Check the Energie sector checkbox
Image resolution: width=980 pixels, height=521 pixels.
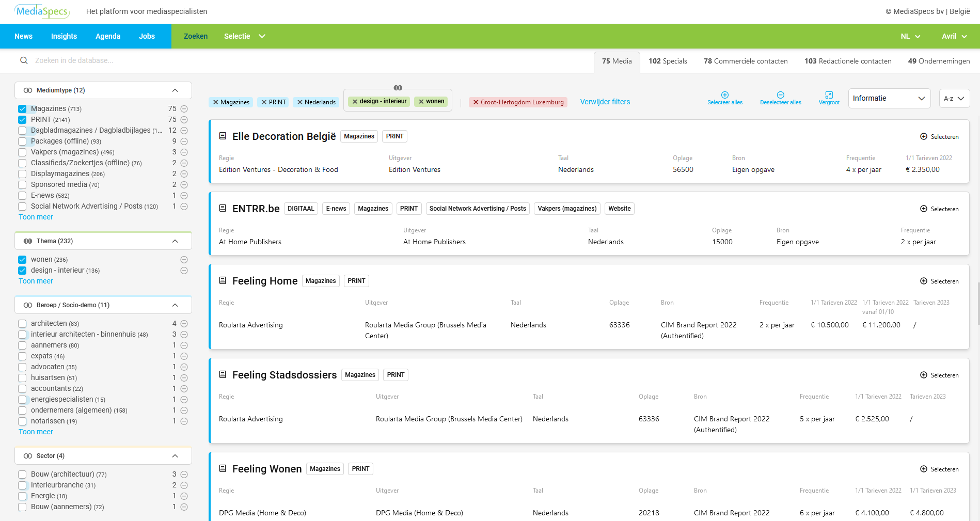coord(22,496)
